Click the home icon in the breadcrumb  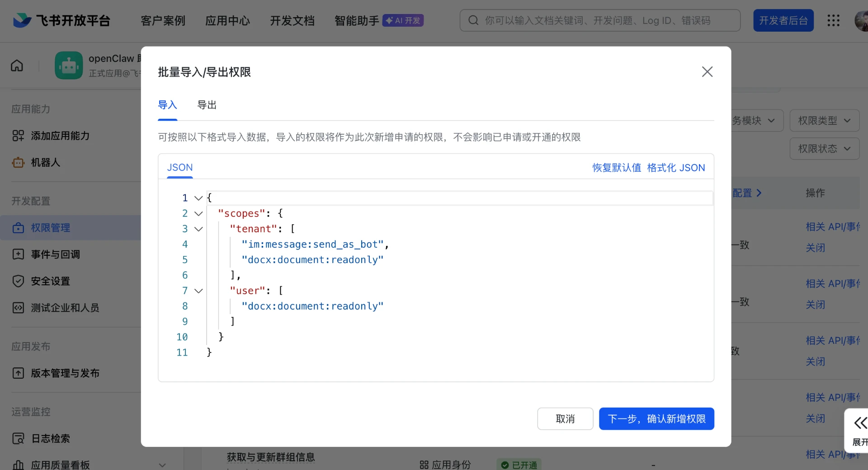pos(17,66)
